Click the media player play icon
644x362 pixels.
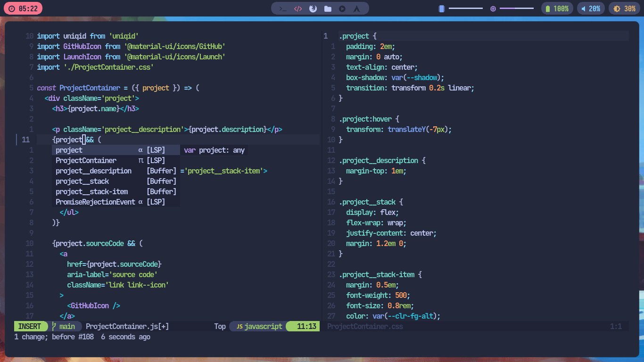point(342,8)
